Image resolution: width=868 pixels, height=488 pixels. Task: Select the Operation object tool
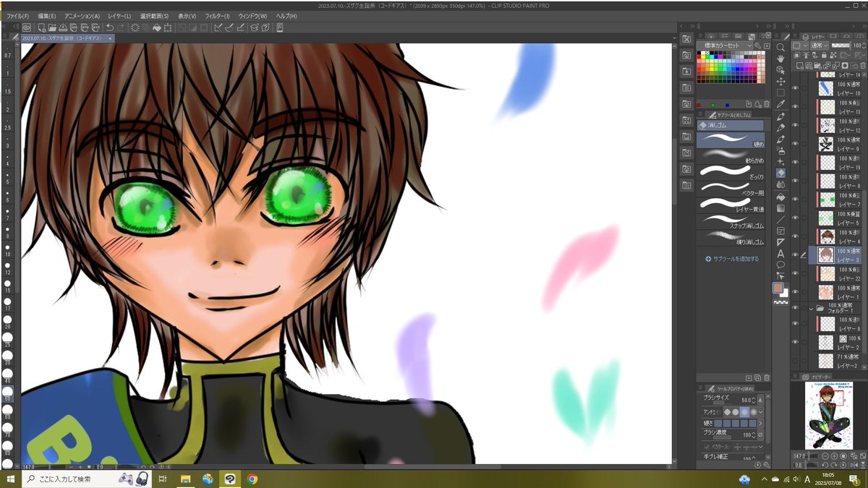coord(780,70)
